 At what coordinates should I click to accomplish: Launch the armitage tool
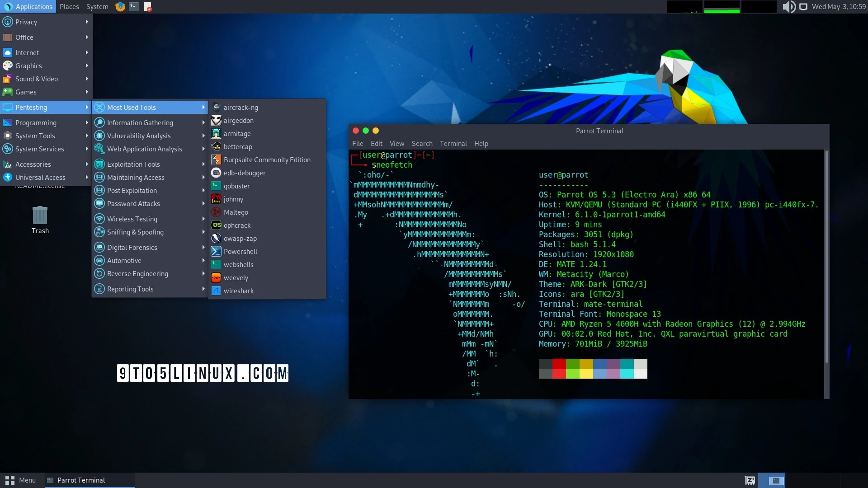point(237,134)
